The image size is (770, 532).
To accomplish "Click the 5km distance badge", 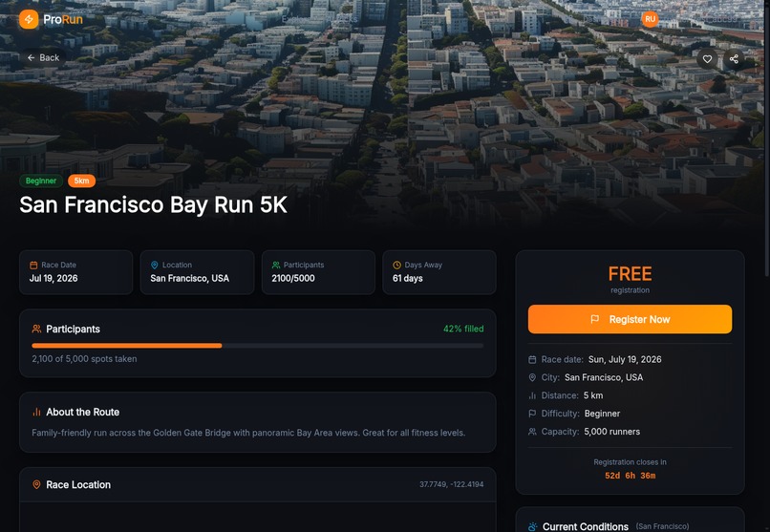I will [x=81, y=181].
